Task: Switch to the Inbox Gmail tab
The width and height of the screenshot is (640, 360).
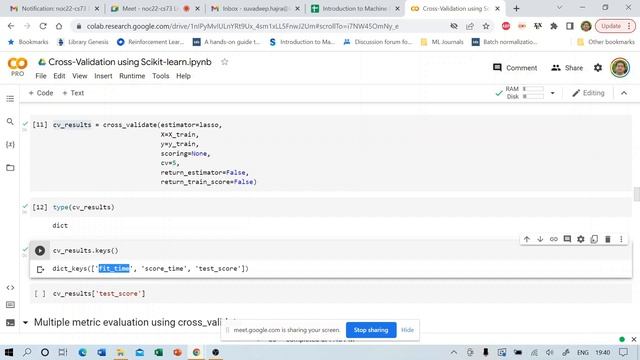Action: [255, 8]
